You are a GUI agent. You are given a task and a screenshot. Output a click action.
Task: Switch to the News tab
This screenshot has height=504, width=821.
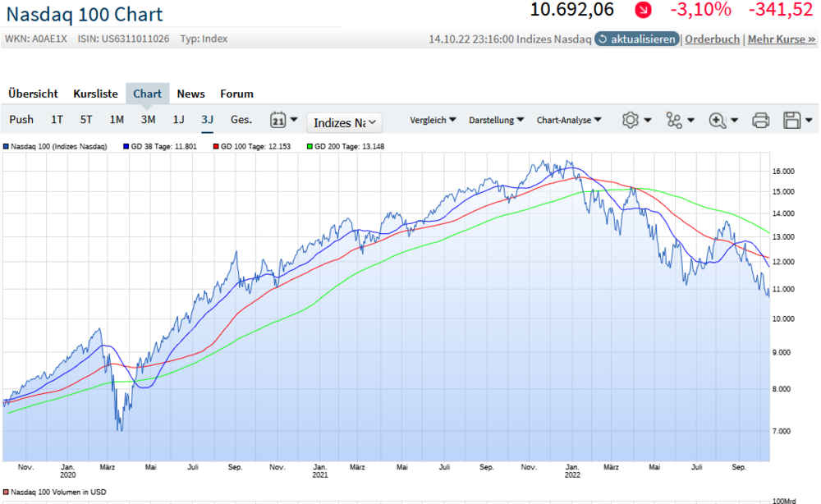190,94
